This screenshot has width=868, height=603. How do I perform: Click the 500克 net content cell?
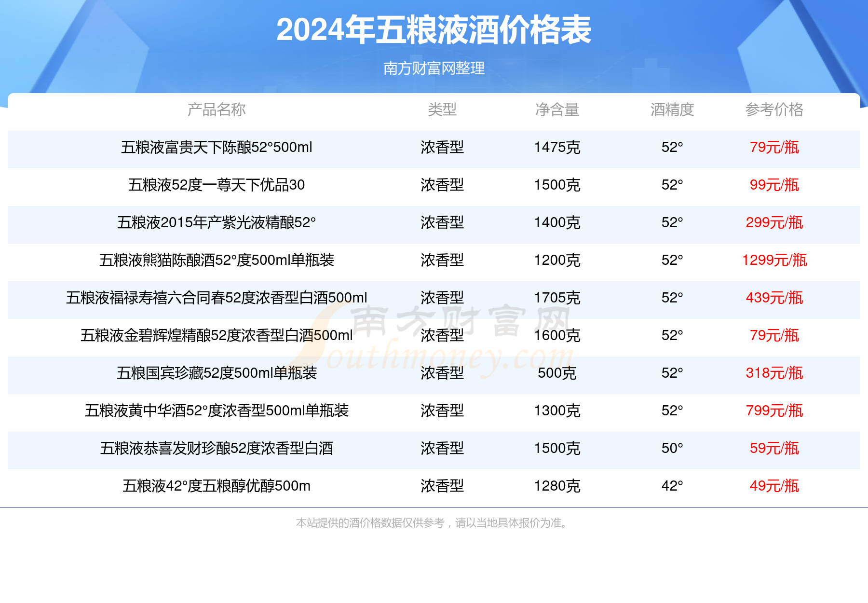point(557,373)
